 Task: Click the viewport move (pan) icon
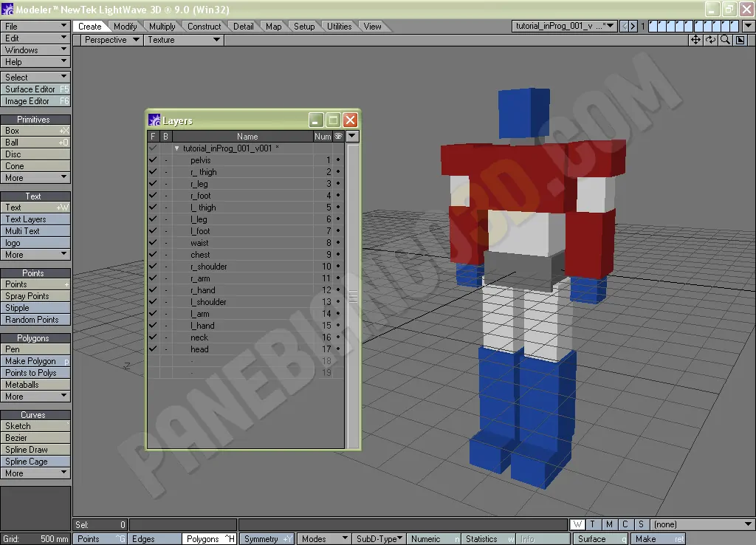point(695,40)
